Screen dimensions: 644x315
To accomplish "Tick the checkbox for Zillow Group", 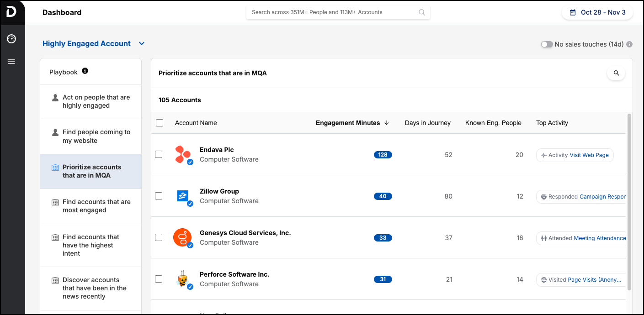I will coord(159,196).
